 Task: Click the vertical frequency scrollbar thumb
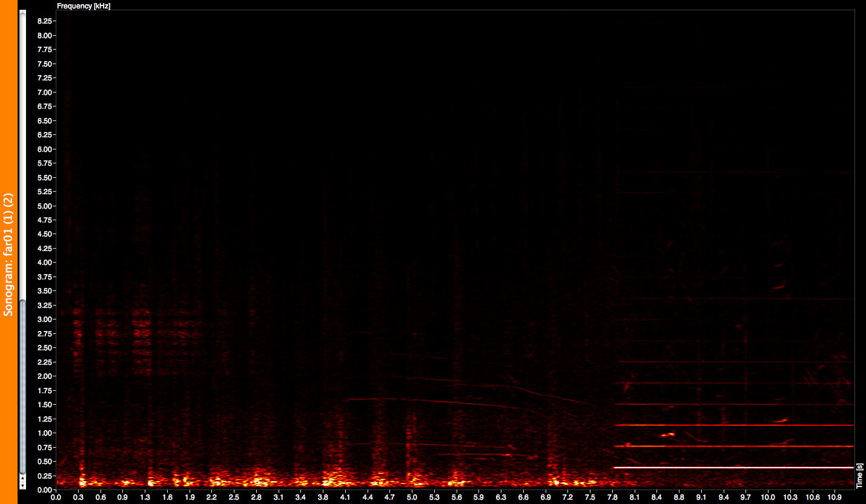(x=23, y=386)
